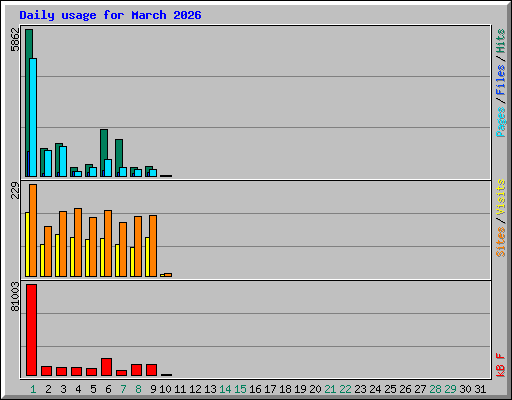Image resolution: width=512 pixels, height=400 pixels.
Task: Click the day 31 label on the x-axis
Action: pyautogui.click(x=480, y=389)
